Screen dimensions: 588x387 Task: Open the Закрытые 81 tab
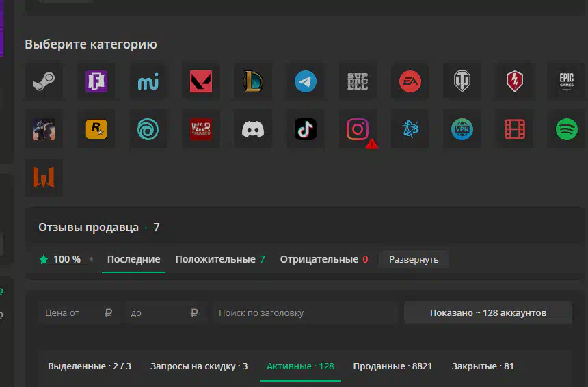pos(482,366)
